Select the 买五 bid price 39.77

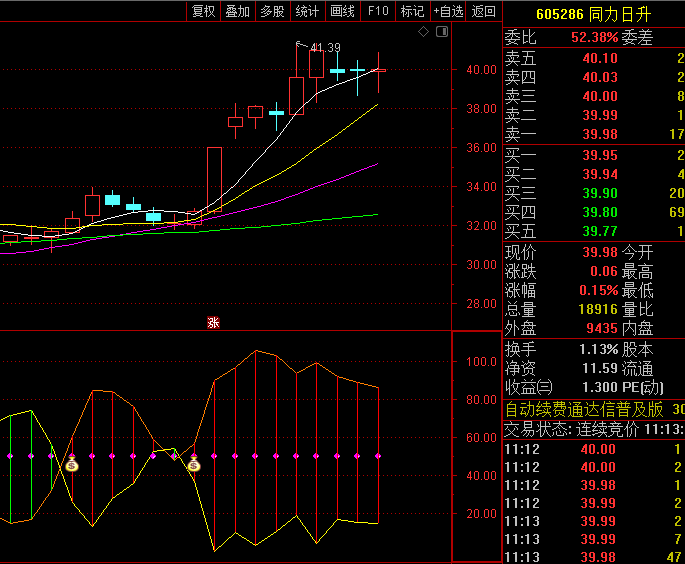(600, 231)
